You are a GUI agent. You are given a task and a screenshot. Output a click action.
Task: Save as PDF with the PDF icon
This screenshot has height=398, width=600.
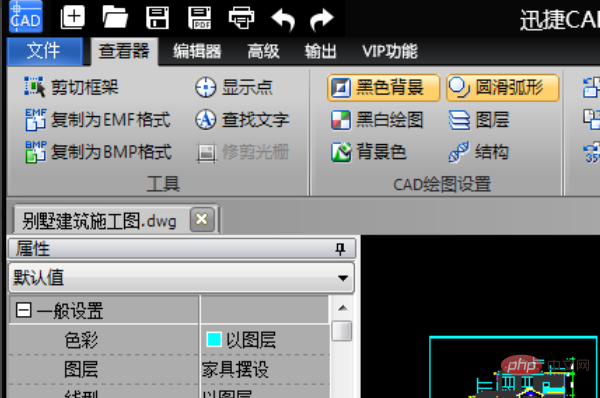point(199,18)
